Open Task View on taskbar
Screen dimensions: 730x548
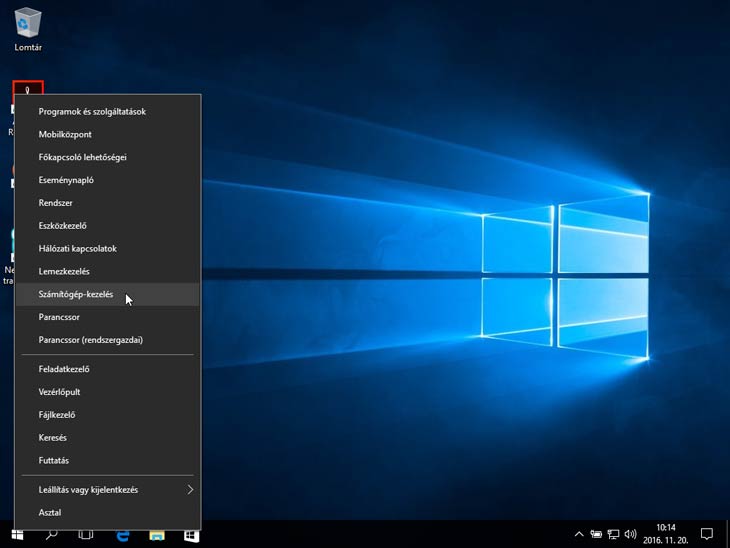coord(86,535)
